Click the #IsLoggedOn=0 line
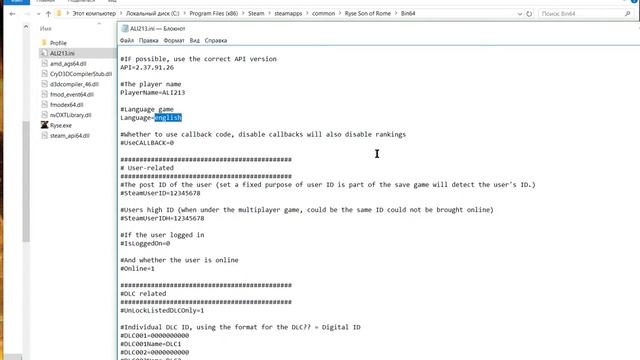The height and width of the screenshot is (360, 640). (145, 243)
